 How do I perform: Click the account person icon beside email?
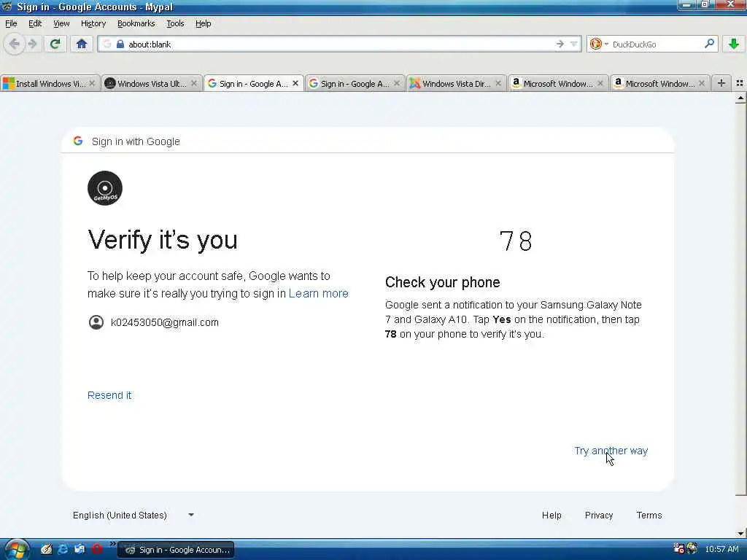point(96,322)
